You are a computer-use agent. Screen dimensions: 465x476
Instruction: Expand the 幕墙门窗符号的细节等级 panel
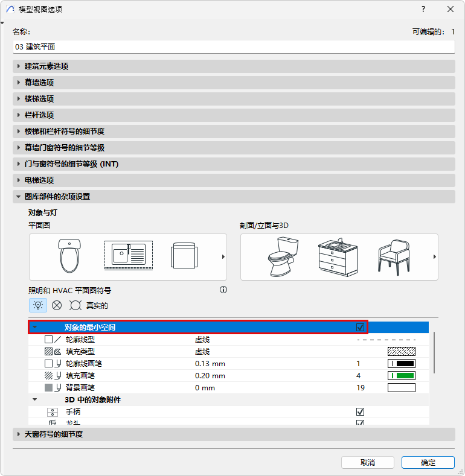pos(234,148)
